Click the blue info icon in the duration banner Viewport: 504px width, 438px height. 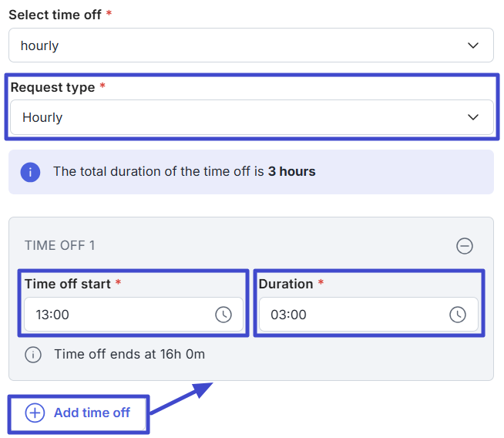click(x=30, y=173)
